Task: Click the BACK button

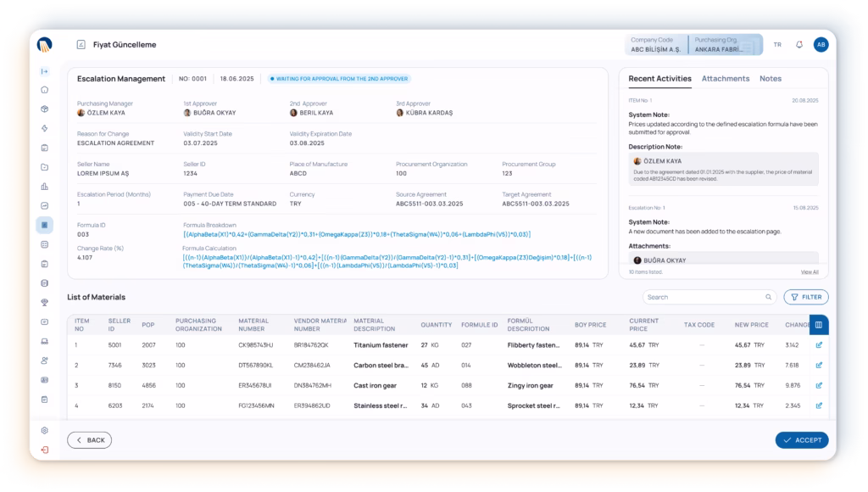Action: [x=90, y=440]
